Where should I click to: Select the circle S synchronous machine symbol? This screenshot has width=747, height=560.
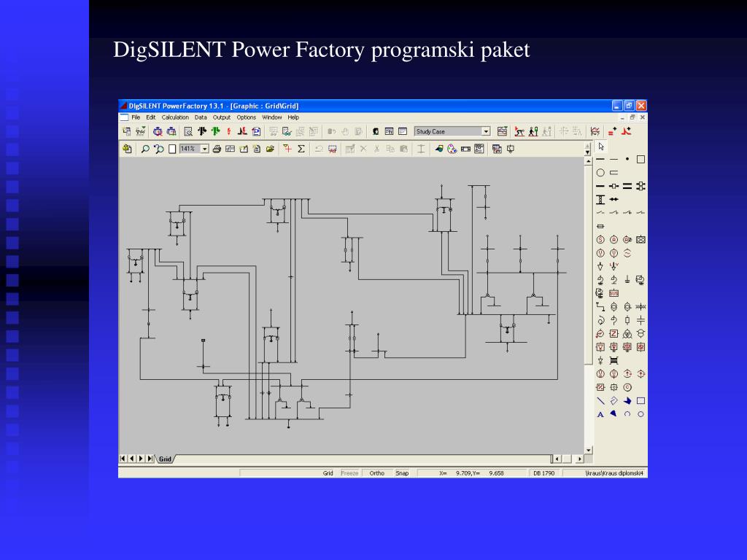600,239
